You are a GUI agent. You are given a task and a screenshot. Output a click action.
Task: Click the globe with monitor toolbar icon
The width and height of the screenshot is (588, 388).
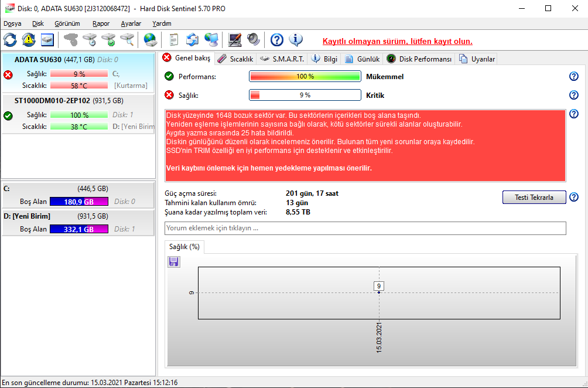tap(211, 40)
